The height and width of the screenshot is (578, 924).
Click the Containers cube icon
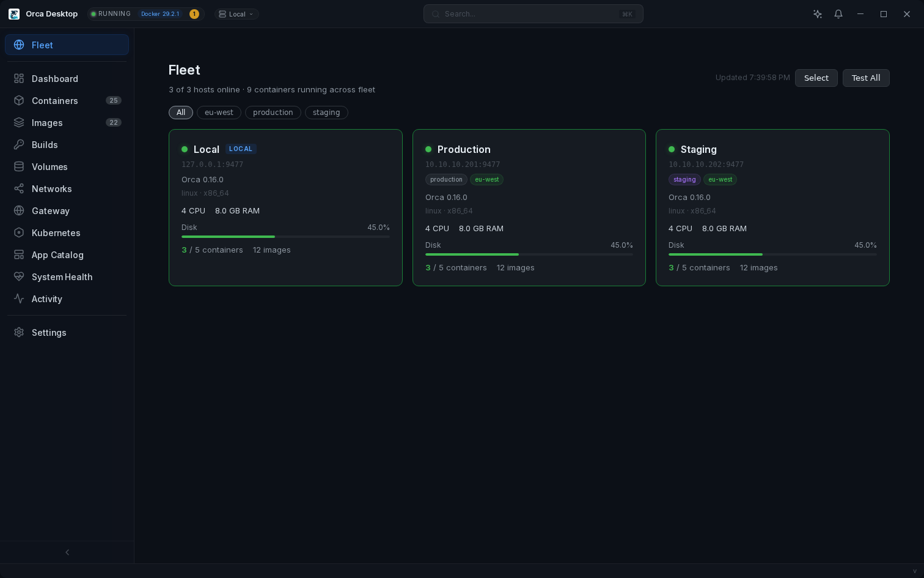tap(19, 100)
